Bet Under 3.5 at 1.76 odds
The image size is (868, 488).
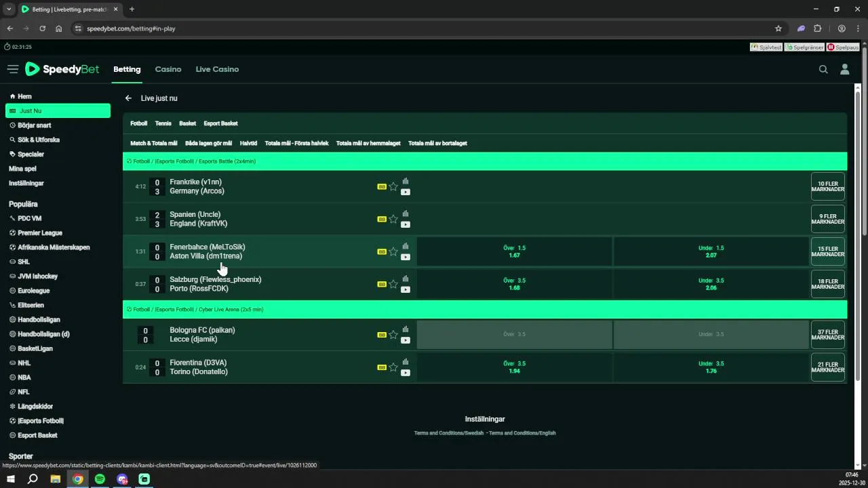(x=711, y=367)
